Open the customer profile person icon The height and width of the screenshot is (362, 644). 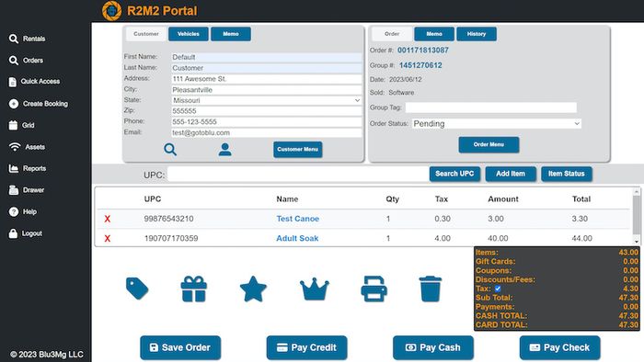[x=224, y=149]
